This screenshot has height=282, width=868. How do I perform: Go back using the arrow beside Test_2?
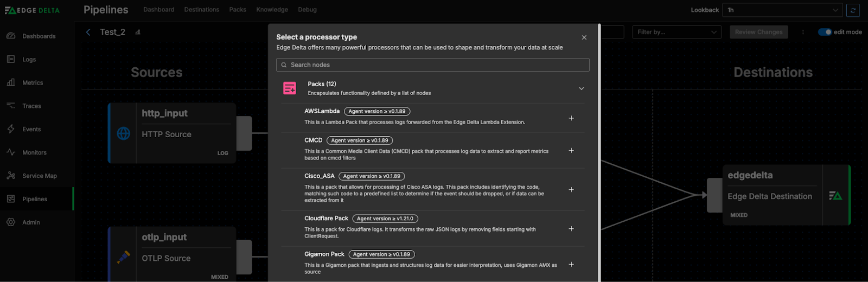pyautogui.click(x=88, y=32)
